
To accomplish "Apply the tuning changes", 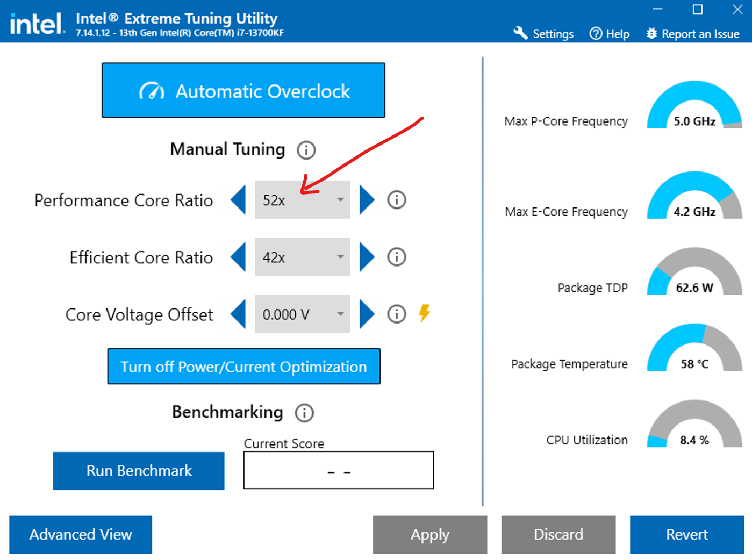I will coord(430,535).
